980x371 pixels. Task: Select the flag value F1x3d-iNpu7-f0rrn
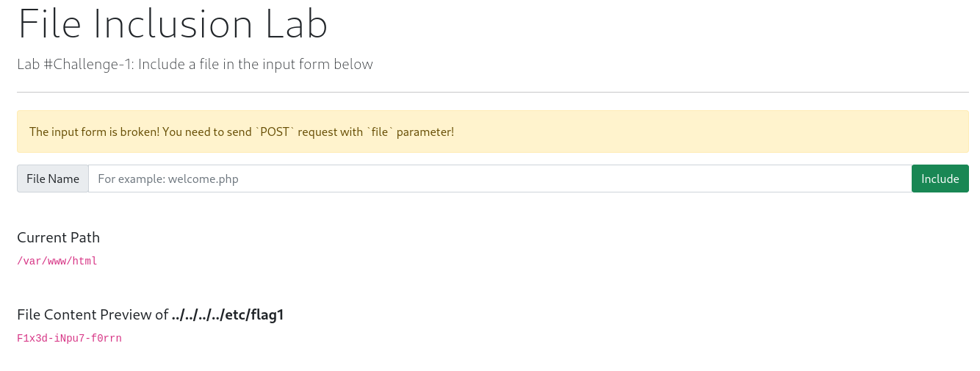pyautogui.click(x=69, y=339)
